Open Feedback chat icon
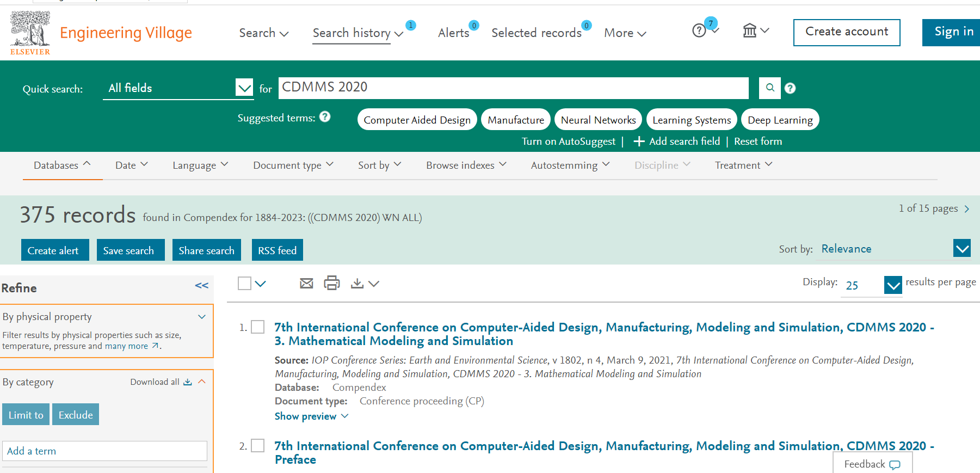Image resolution: width=980 pixels, height=473 pixels. pyautogui.click(x=895, y=465)
